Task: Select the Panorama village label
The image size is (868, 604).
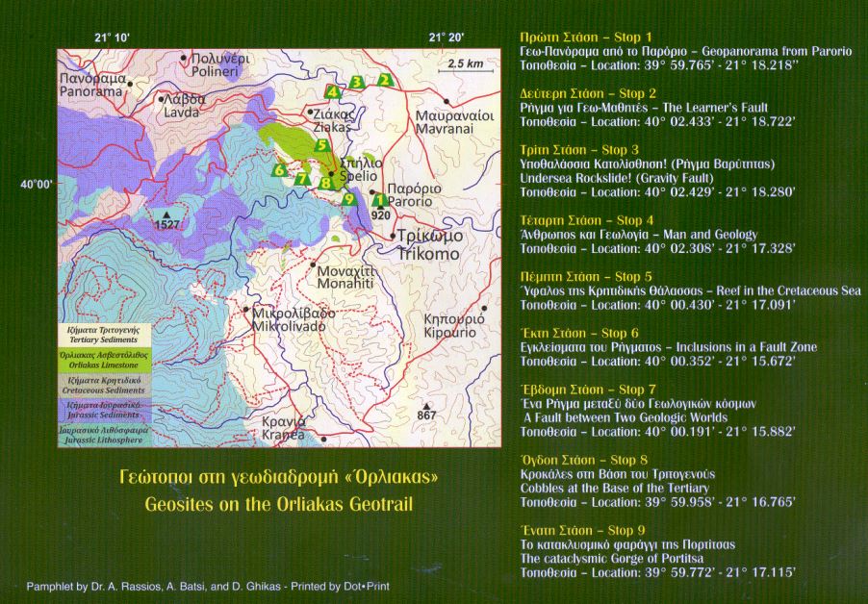Action: pos(91,86)
